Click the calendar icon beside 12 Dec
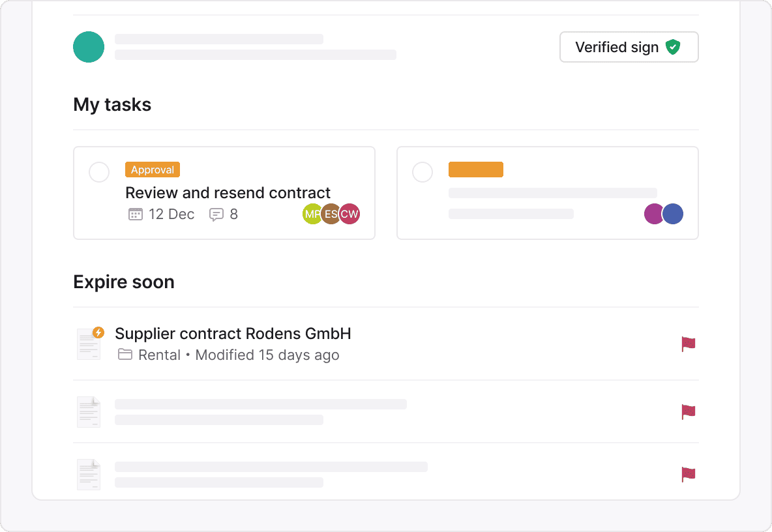The image size is (772, 532). point(136,214)
